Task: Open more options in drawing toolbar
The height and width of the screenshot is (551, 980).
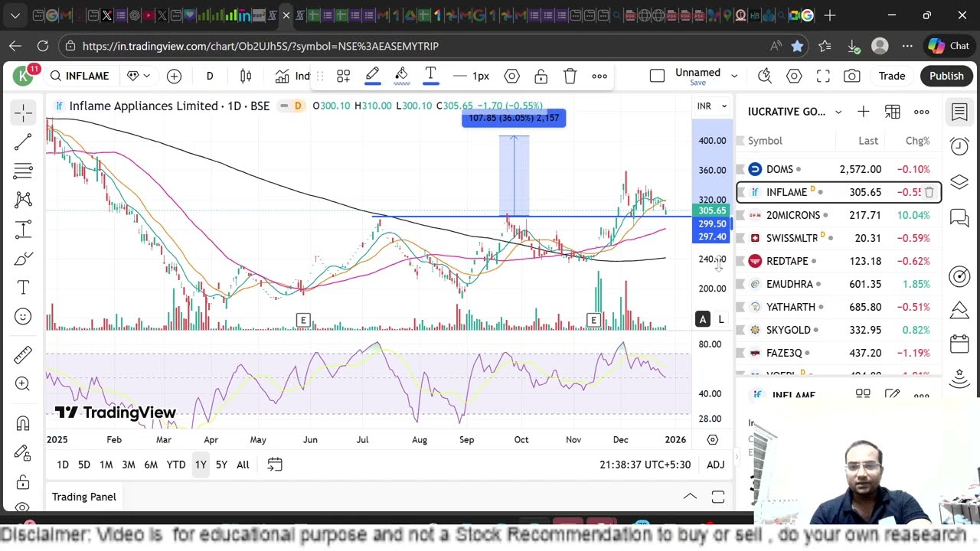Action: [599, 76]
